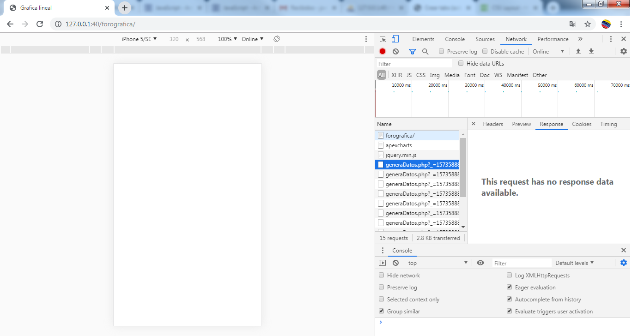
Task: Check Log XMLHttpRequests
Action: pyautogui.click(x=510, y=275)
